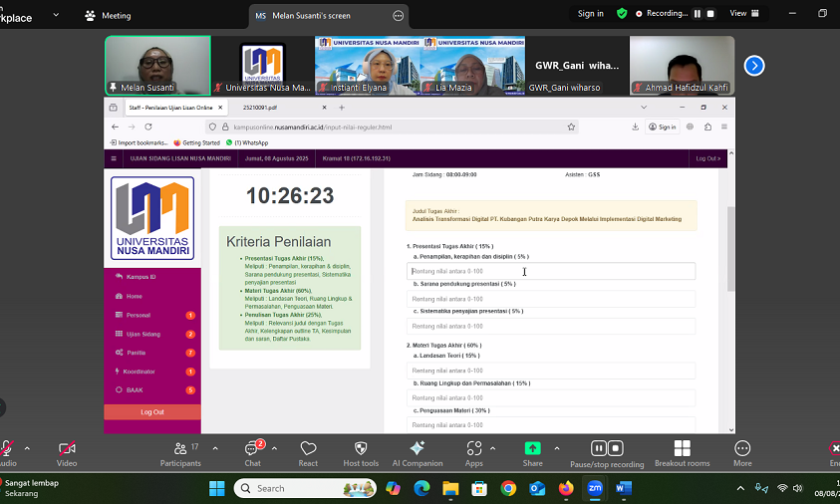This screenshot has height=504, width=840.
Task: Click the Sarana pendukung presentasi score field
Action: (x=551, y=299)
